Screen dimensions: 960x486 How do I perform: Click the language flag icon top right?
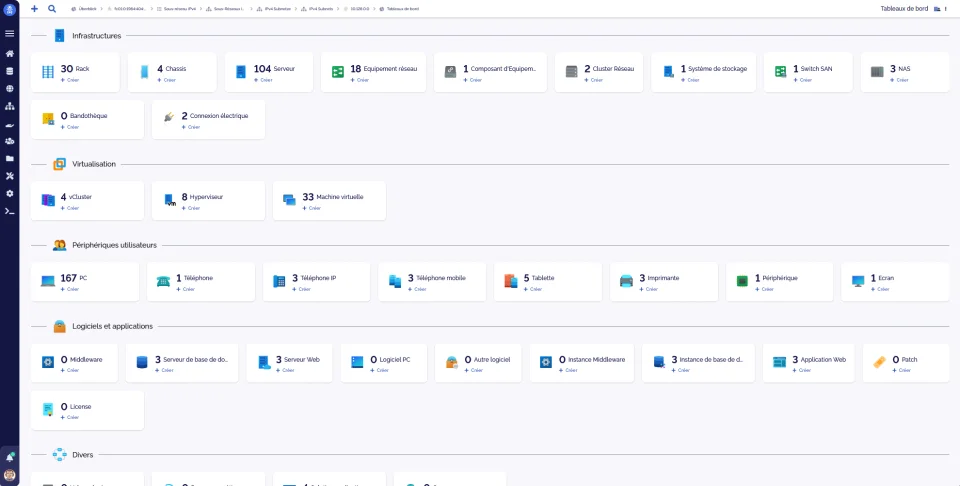coord(937,9)
